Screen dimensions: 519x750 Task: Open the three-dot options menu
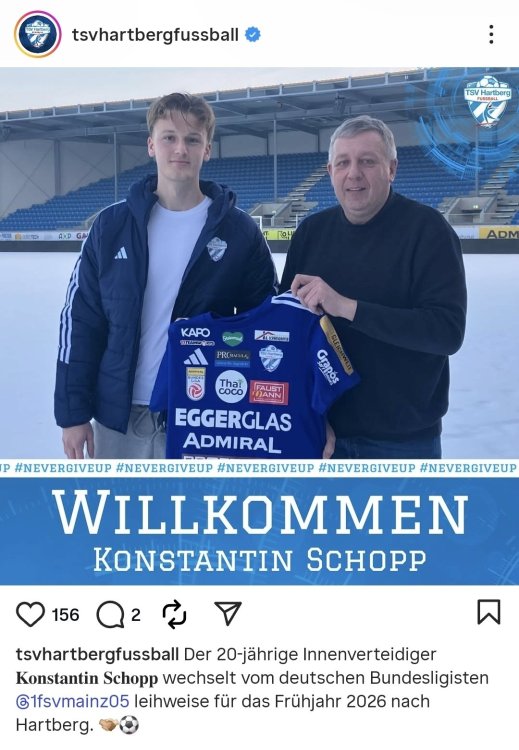491,34
